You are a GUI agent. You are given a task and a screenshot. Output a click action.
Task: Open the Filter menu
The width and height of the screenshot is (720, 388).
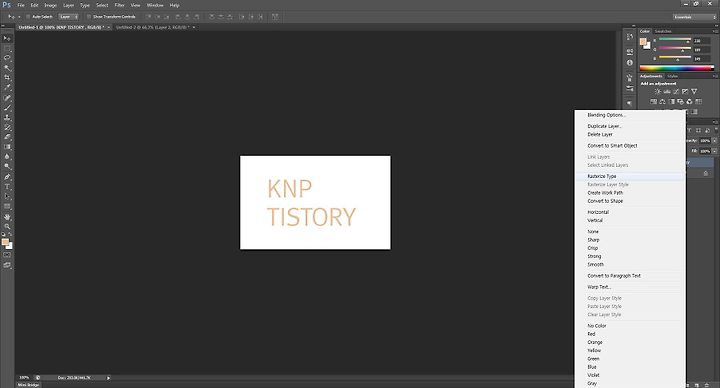[119, 5]
